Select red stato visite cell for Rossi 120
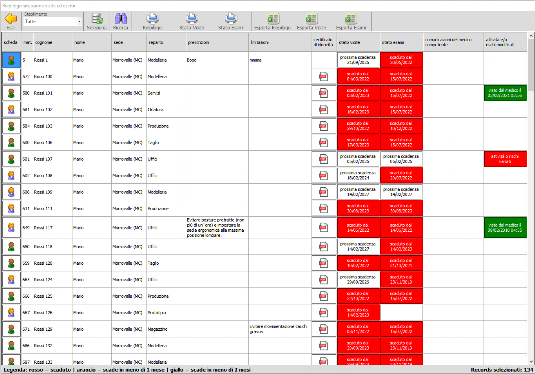Image resolution: width=535 pixels, height=374 pixels. pyautogui.click(x=358, y=263)
